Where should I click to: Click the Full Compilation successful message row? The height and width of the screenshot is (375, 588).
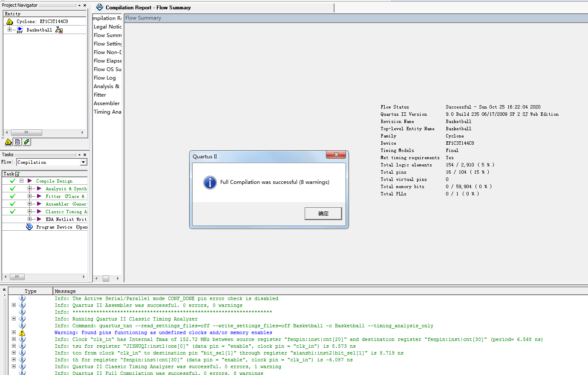click(159, 373)
